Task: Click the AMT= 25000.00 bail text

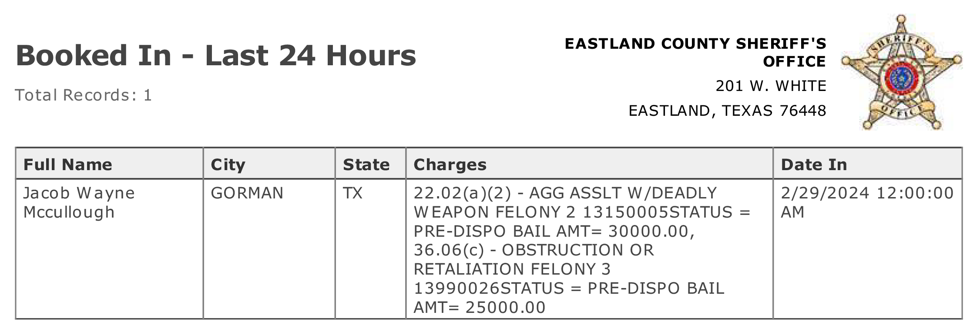Action: 479,307
